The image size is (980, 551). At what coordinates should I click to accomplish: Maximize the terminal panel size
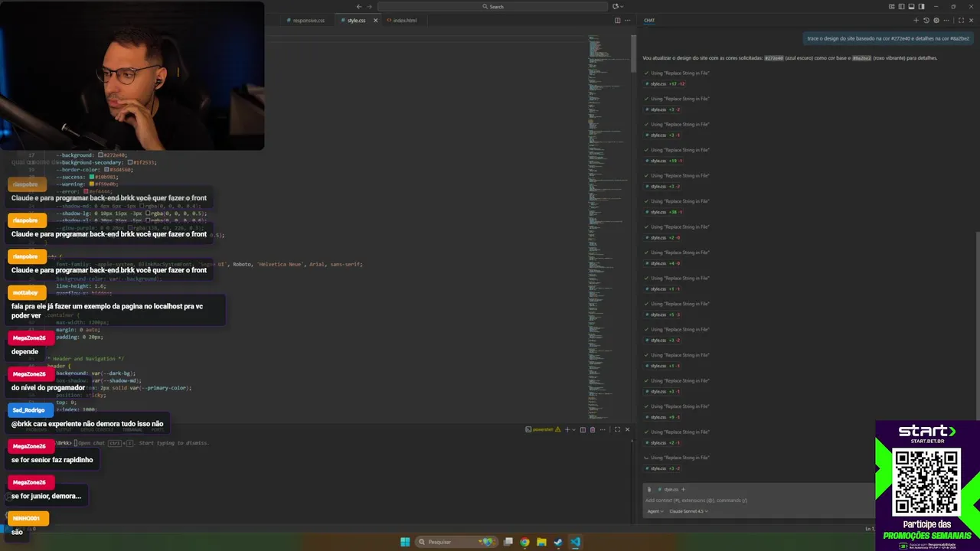pyautogui.click(x=617, y=429)
